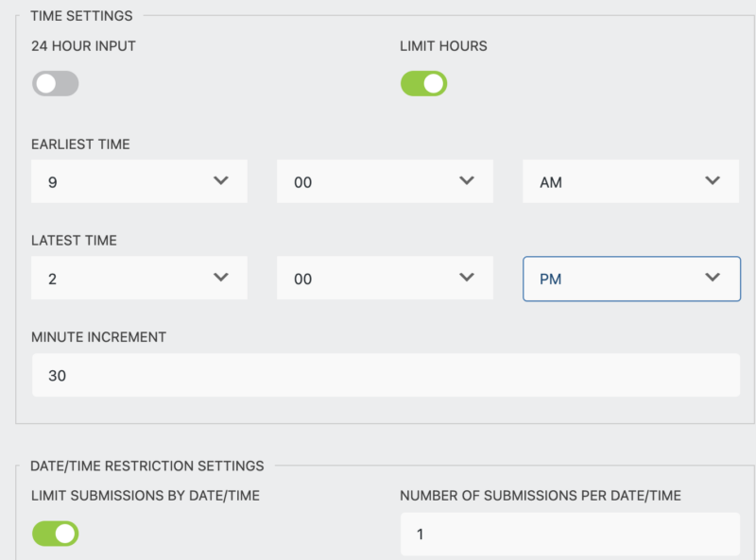Image resolution: width=756 pixels, height=560 pixels.
Task: Click the chevron on the latest minutes selector
Action: click(468, 278)
